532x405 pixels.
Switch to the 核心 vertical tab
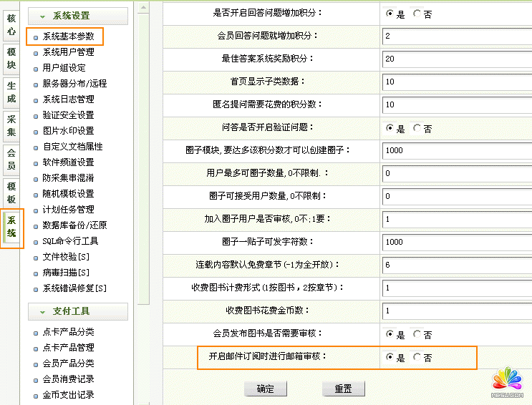coord(11,25)
